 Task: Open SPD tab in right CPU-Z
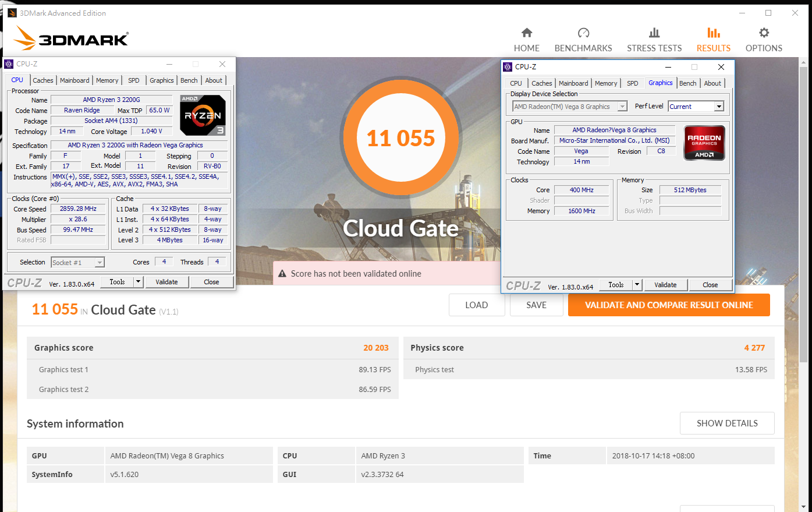pyautogui.click(x=633, y=83)
